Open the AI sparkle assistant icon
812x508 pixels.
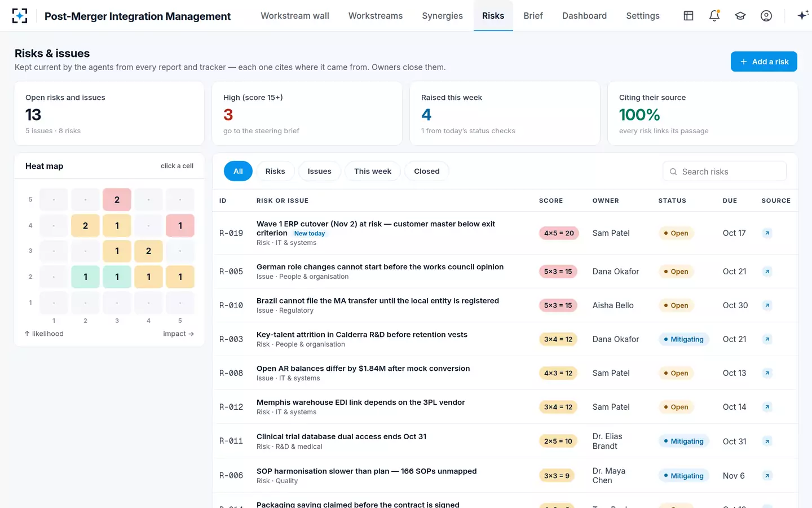803,16
